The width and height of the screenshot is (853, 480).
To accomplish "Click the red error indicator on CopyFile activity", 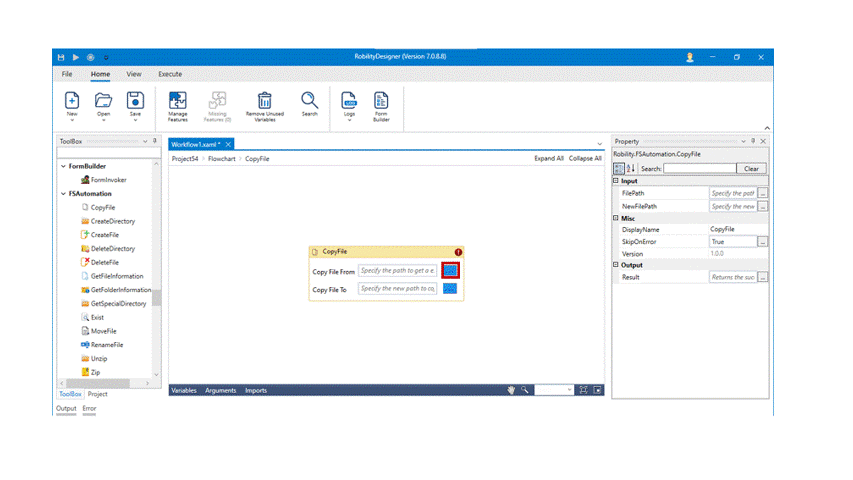I will pos(458,252).
